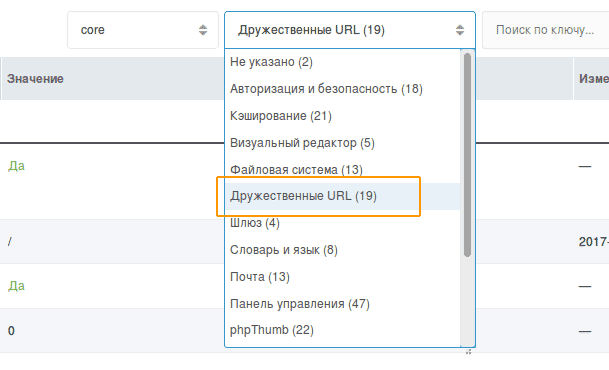Choose phpThumb (22) entry
Image resolution: width=609 pixels, height=370 pixels.
point(343,330)
